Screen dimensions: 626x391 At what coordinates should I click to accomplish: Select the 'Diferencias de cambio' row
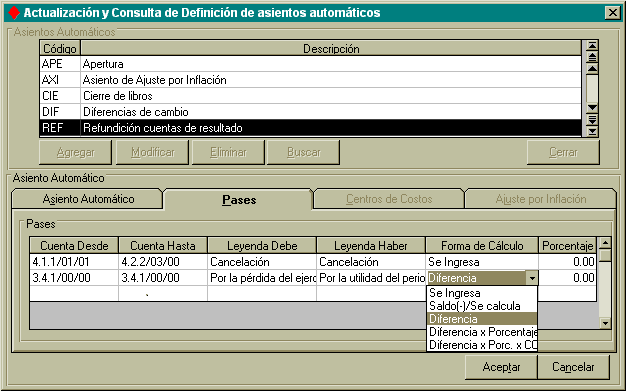(x=311, y=112)
